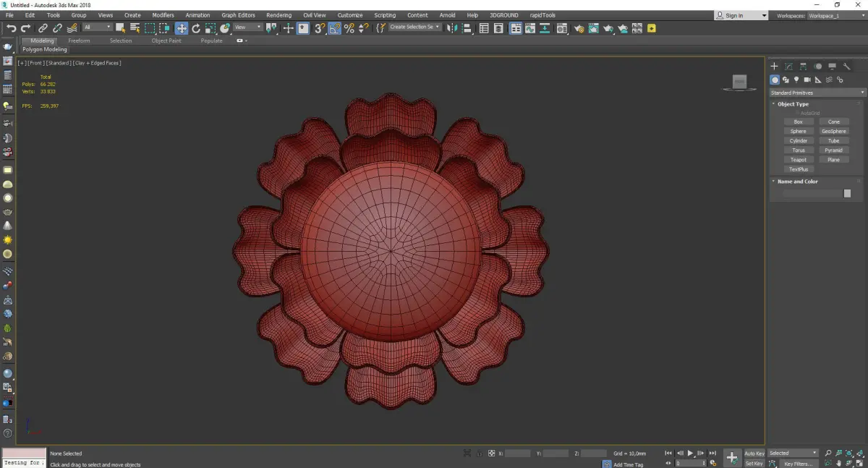Click the Undo arrow in main toolbar
This screenshot has width=868, height=468.
pyautogui.click(x=11, y=28)
